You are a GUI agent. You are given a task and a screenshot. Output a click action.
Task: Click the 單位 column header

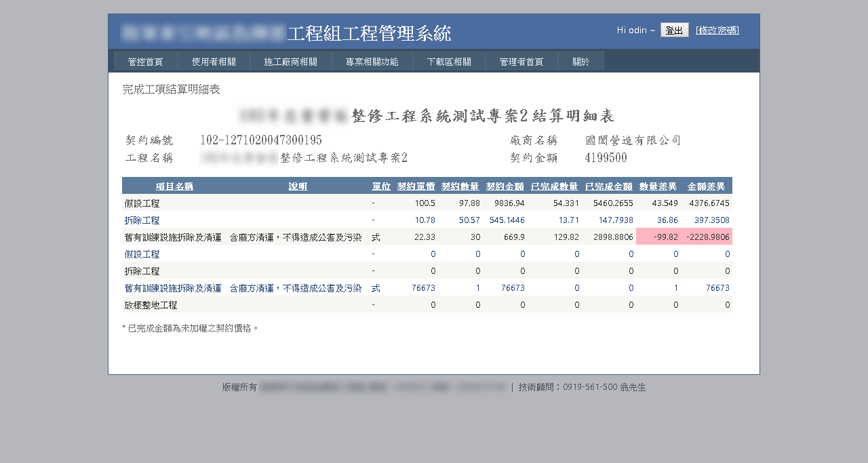(381, 186)
